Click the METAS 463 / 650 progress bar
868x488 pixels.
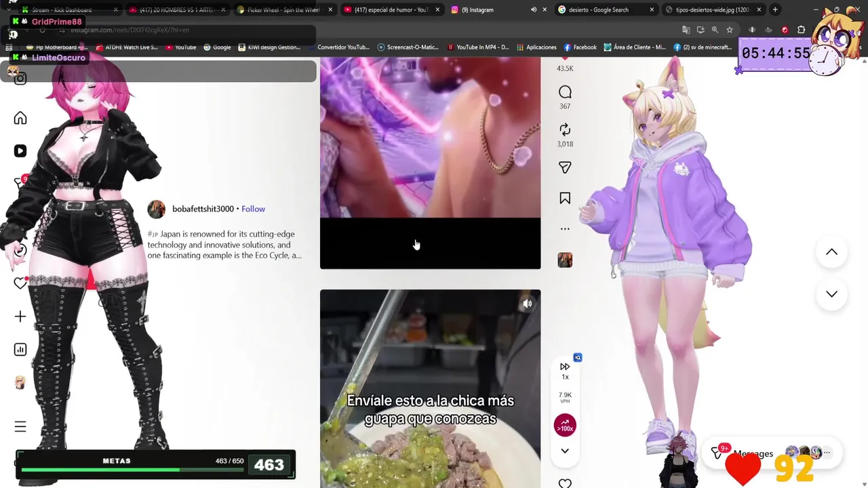pos(132,469)
